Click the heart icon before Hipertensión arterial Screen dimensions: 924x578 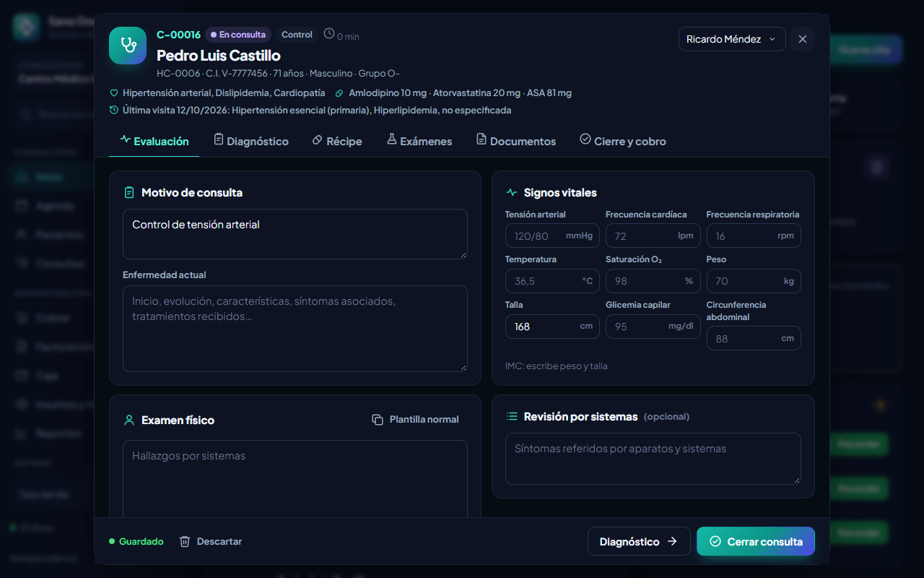[x=113, y=93]
